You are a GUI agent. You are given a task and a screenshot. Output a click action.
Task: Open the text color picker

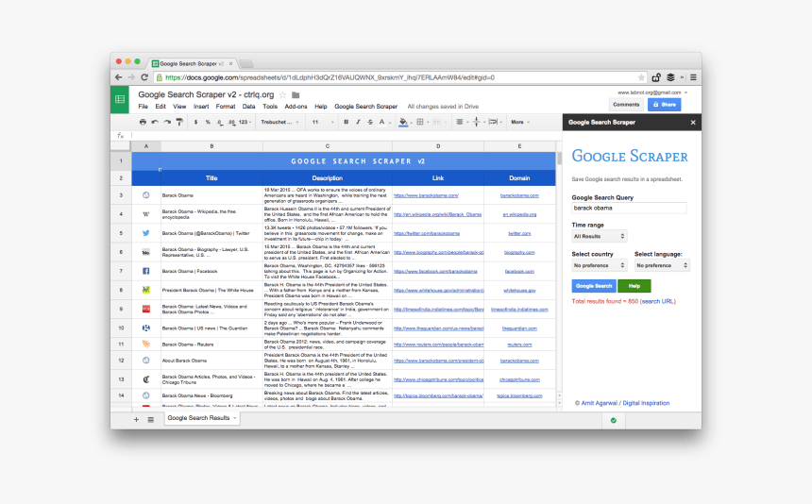click(382, 122)
